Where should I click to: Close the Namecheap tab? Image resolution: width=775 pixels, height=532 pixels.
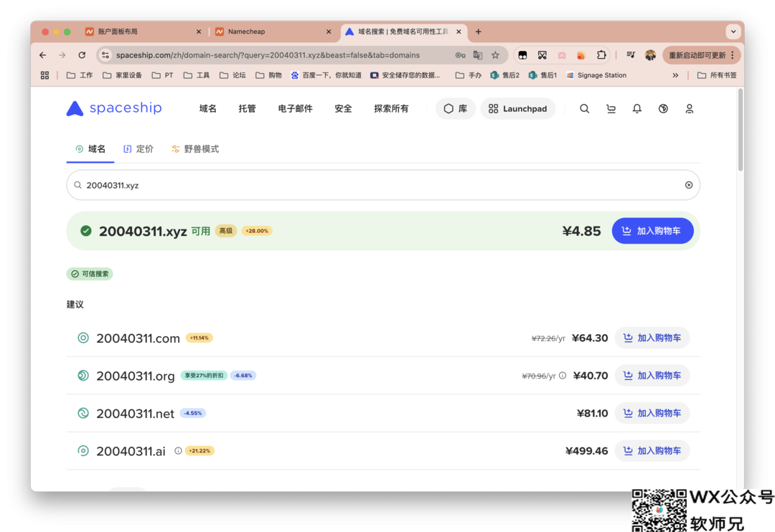pos(329,32)
